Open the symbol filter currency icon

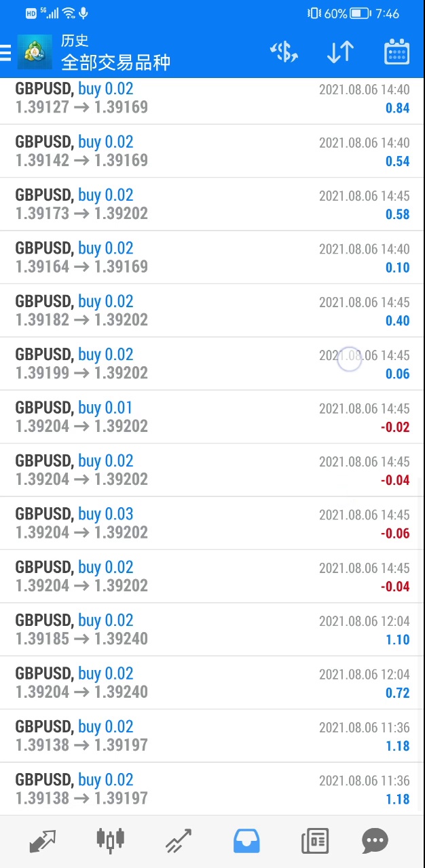tap(284, 52)
